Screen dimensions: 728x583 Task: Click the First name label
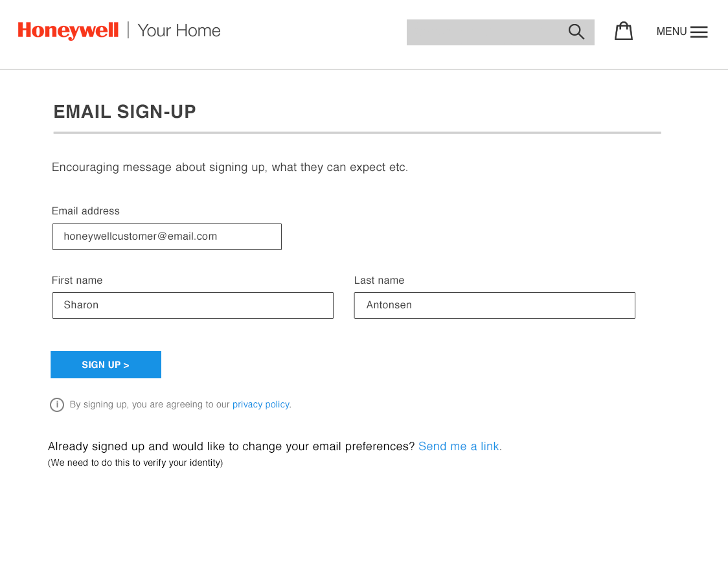(x=77, y=280)
